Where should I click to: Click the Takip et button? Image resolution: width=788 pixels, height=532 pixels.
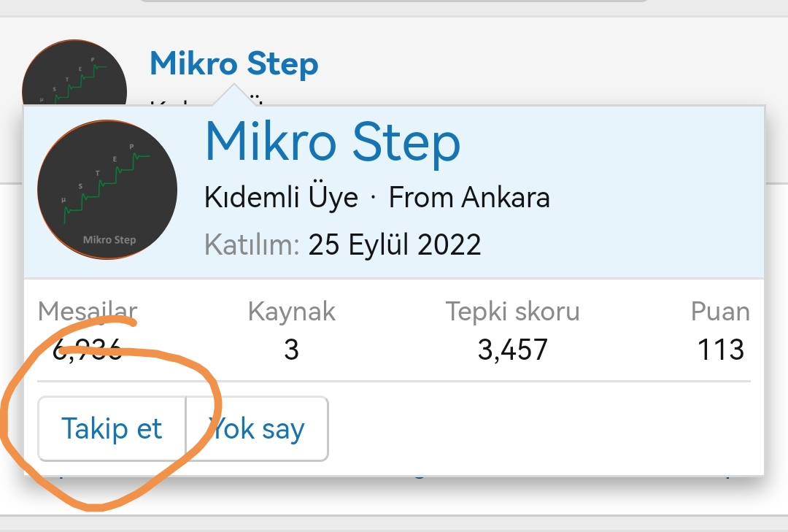tap(112, 428)
